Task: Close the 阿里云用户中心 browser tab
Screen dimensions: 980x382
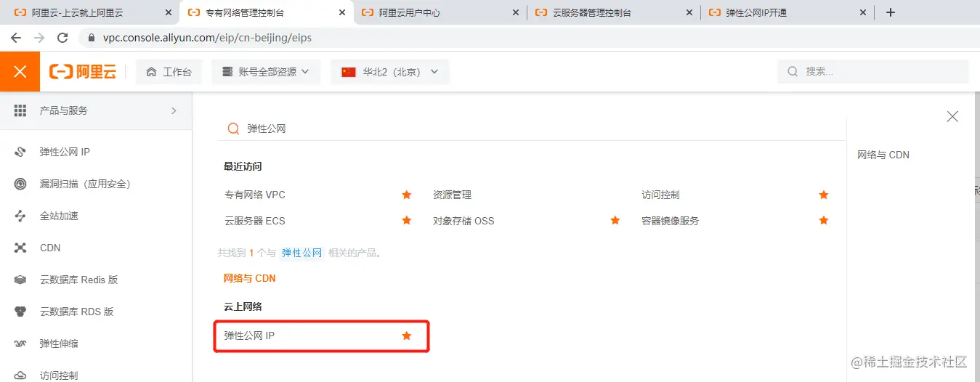Action: pos(515,12)
